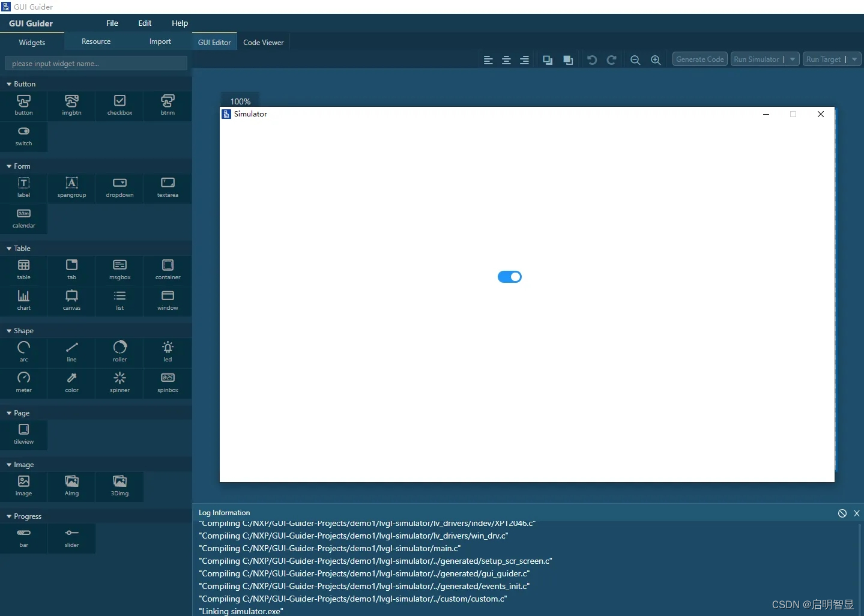This screenshot has width=864, height=616.
Task: Open the Edit menu
Action: (x=145, y=23)
